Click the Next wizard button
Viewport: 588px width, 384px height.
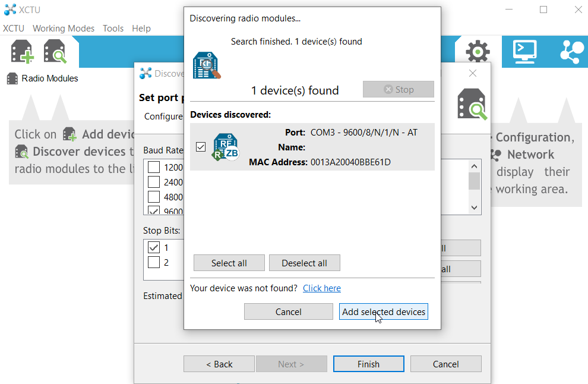click(291, 364)
